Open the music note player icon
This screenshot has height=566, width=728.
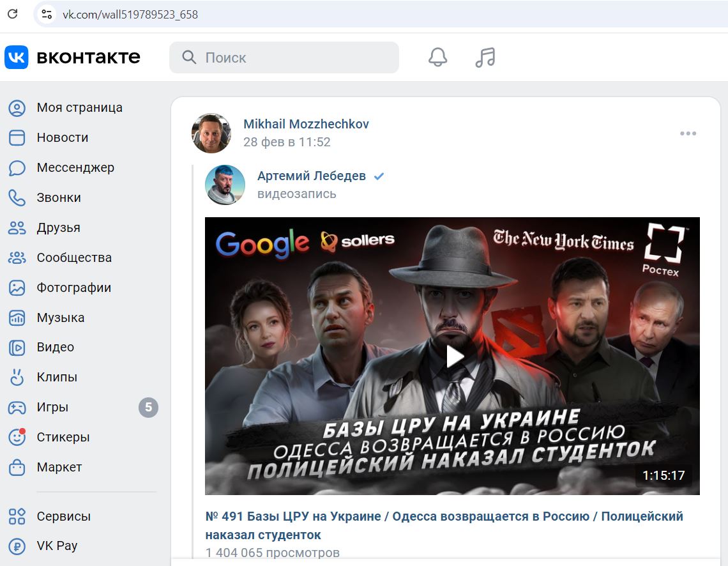pyautogui.click(x=485, y=57)
